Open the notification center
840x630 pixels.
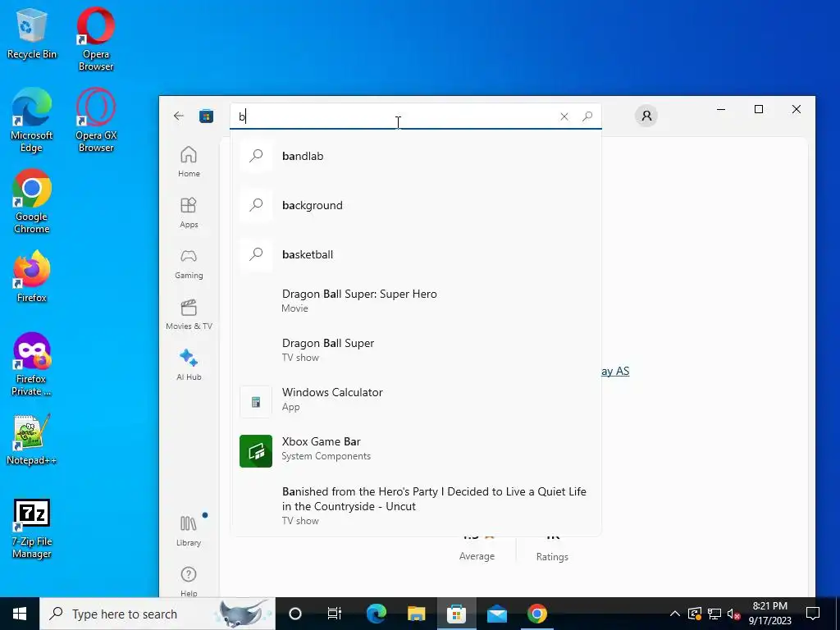click(813, 614)
